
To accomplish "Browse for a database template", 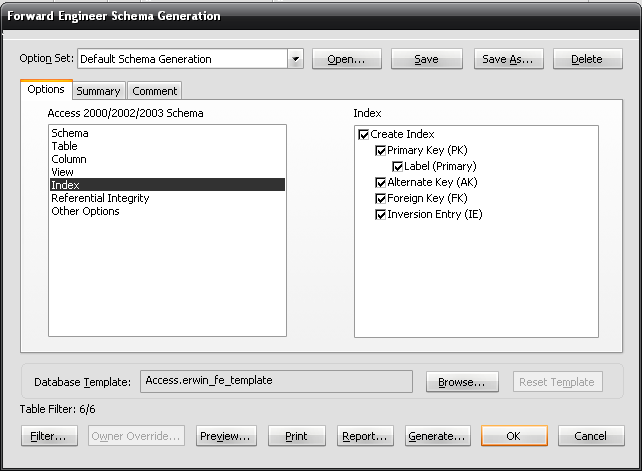I will (462, 382).
